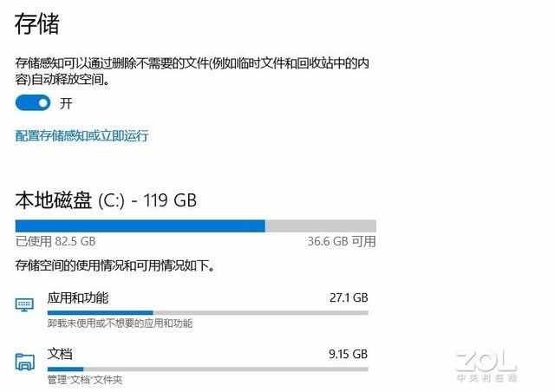Click the 9.15 GB size value
555x392 pixels.
(349, 354)
